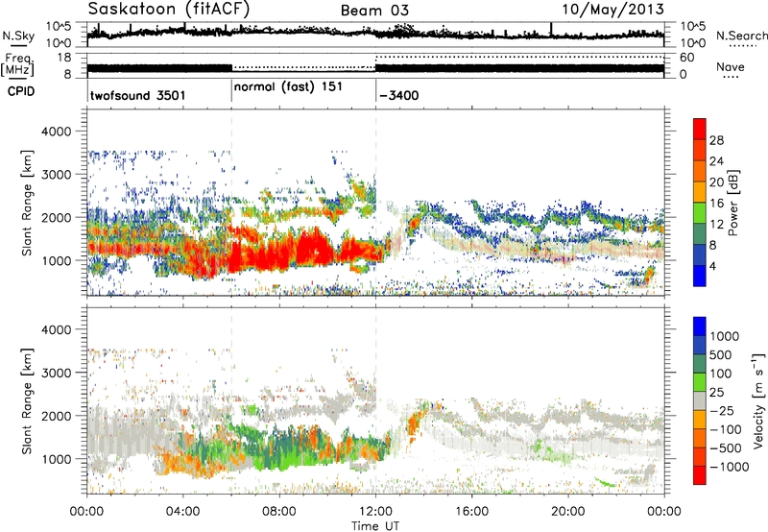Screen dimensions: 768x532
Task: Click the dashed CPID boundary line at 12:00
Action: pyautogui.click(x=375, y=203)
